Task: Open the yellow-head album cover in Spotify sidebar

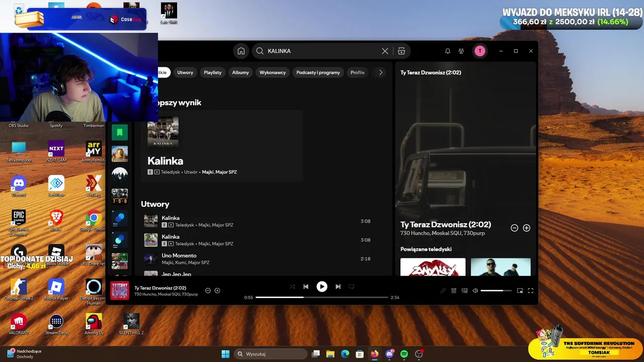Action: (x=120, y=154)
